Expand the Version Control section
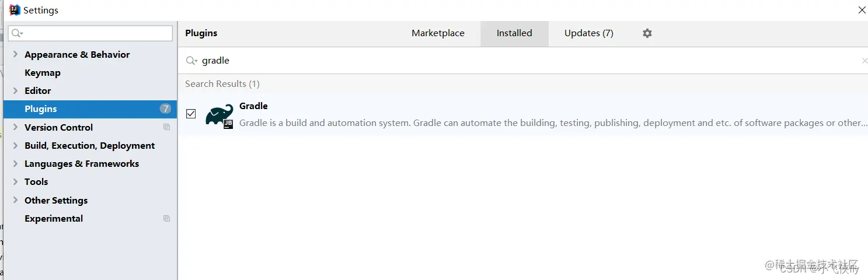 tap(16, 127)
